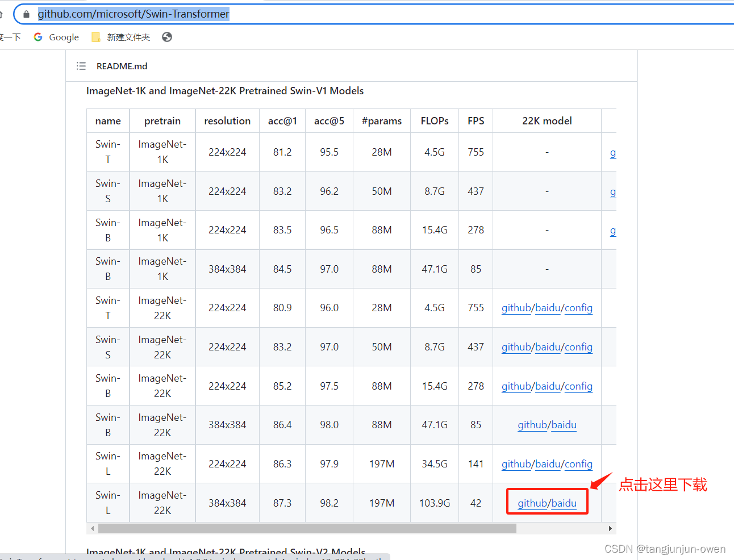Click the globe bookmark icon
The height and width of the screenshot is (560, 734).
click(167, 37)
